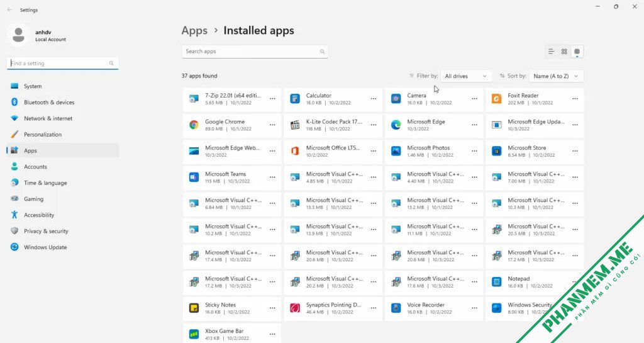
Task: Open Windows Update settings
Action: [x=63, y=247]
